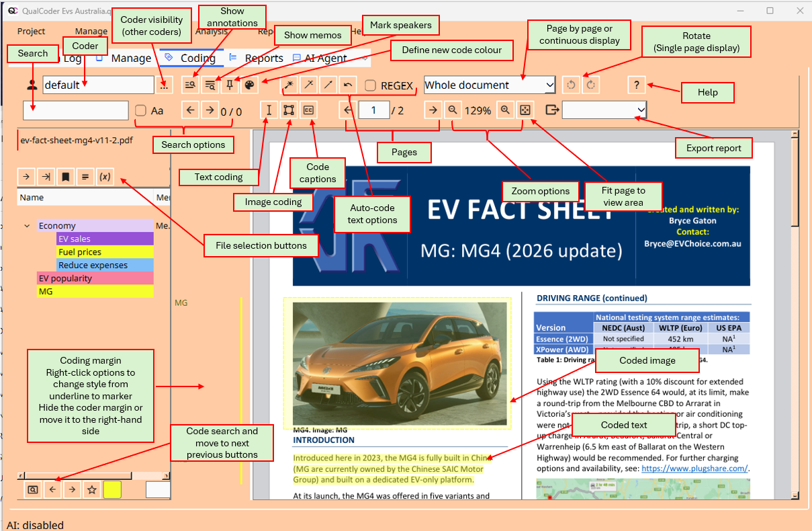Open coder visibility options via the ellipsis button
Image resolution: width=812 pixels, height=531 pixels.
pyautogui.click(x=163, y=85)
